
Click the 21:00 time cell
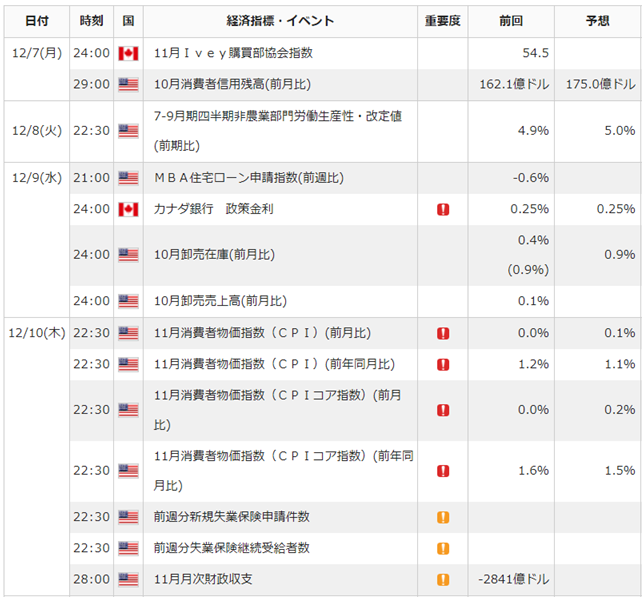92,178
